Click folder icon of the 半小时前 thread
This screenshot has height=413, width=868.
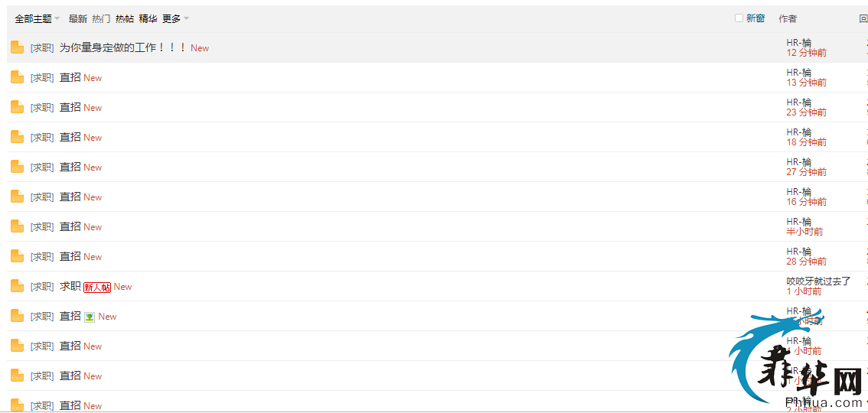(17, 226)
